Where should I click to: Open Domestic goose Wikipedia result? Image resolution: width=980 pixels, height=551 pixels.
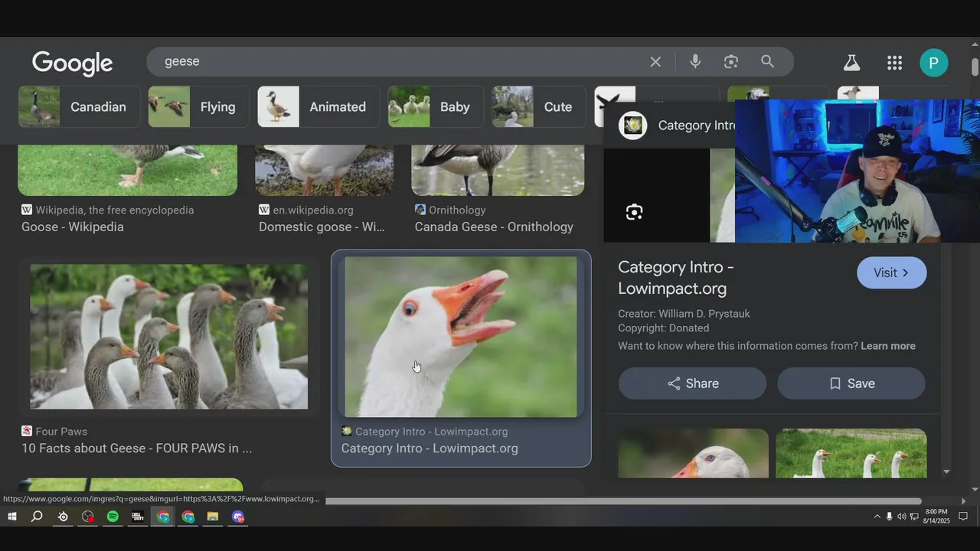(x=322, y=227)
